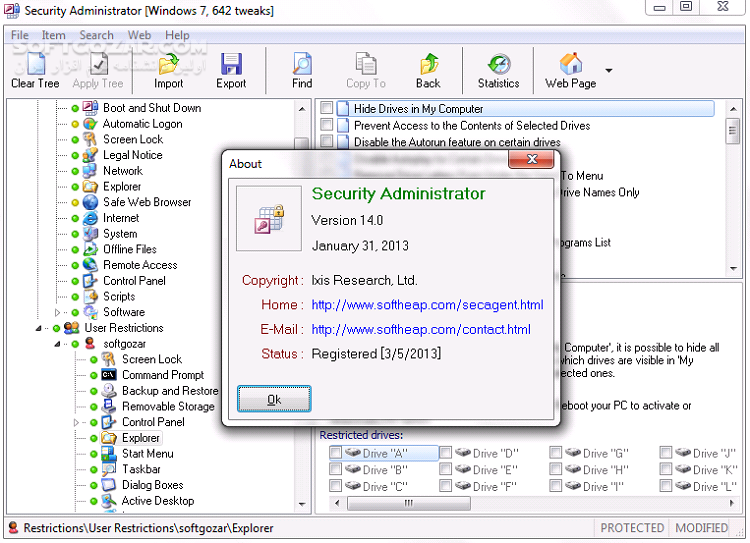Expand the softgozar Control Panel node
750x543 pixels.
(76, 422)
